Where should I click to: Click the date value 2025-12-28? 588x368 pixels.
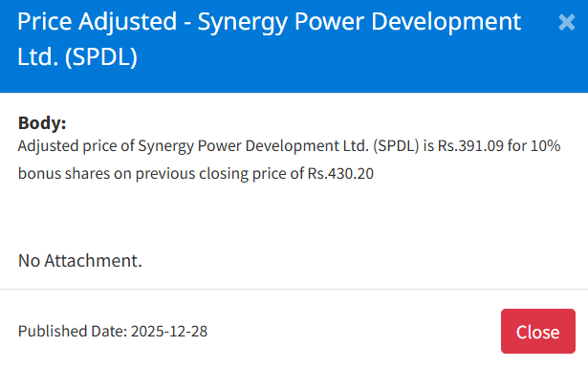click(169, 332)
